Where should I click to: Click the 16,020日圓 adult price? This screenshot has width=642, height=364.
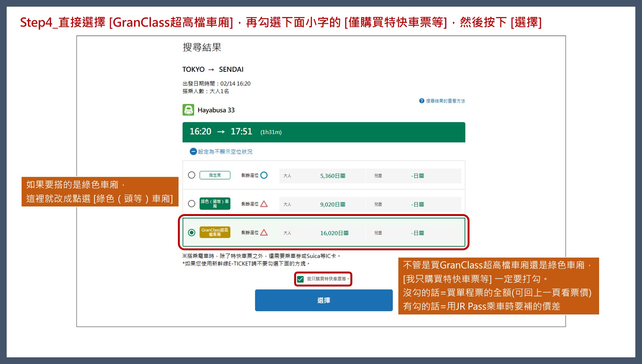tap(334, 233)
